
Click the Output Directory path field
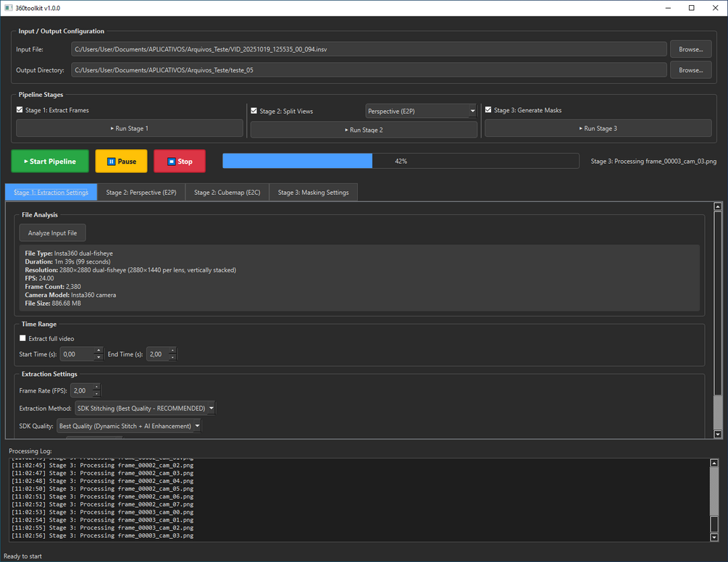pos(369,70)
